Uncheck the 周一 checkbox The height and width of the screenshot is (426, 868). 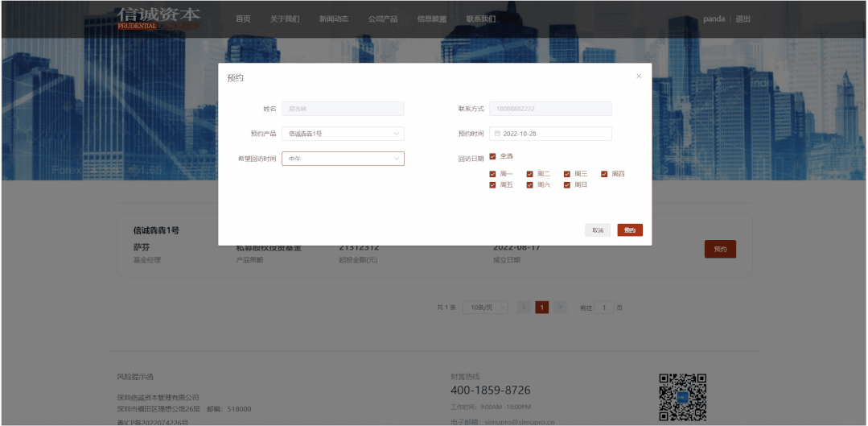[x=492, y=174]
